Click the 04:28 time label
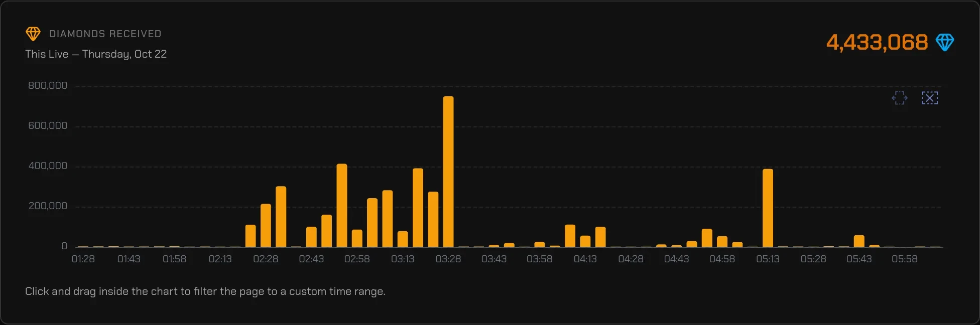 631,259
